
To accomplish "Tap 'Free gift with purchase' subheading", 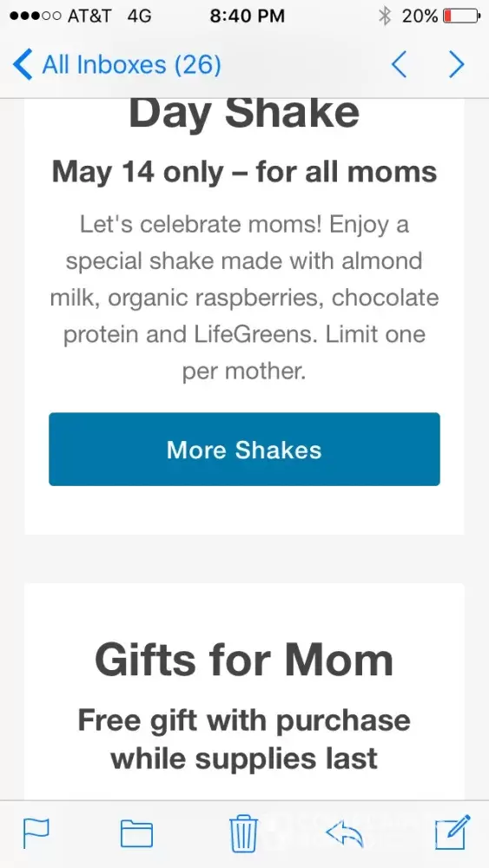I will pos(244,720).
